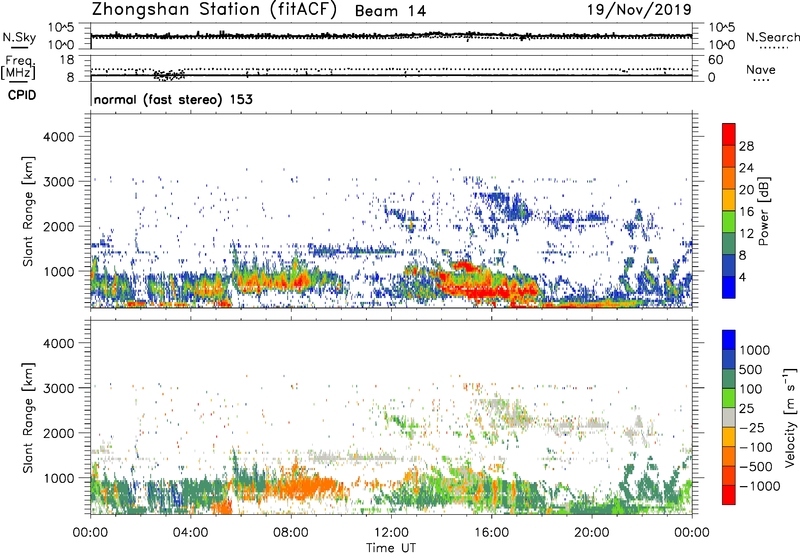
Task: Click 'Slant Range [km]' label of power panel
Action: click(28, 211)
